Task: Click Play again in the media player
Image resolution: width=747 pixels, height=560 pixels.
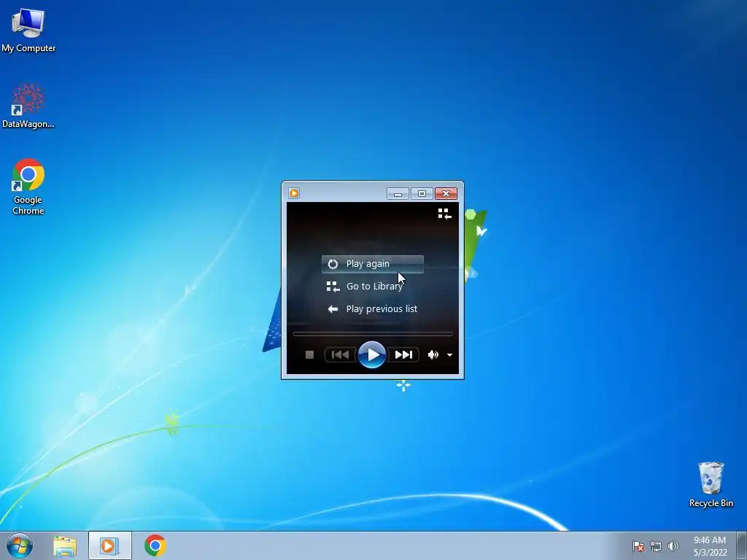Action: [x=373, y=264]
